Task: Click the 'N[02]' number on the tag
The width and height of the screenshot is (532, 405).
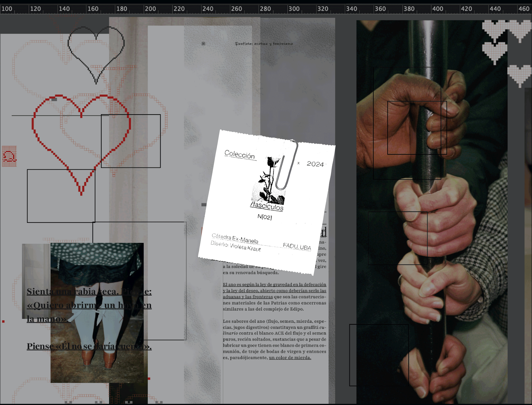Action: pyautogui.click(x=265, y=217)
